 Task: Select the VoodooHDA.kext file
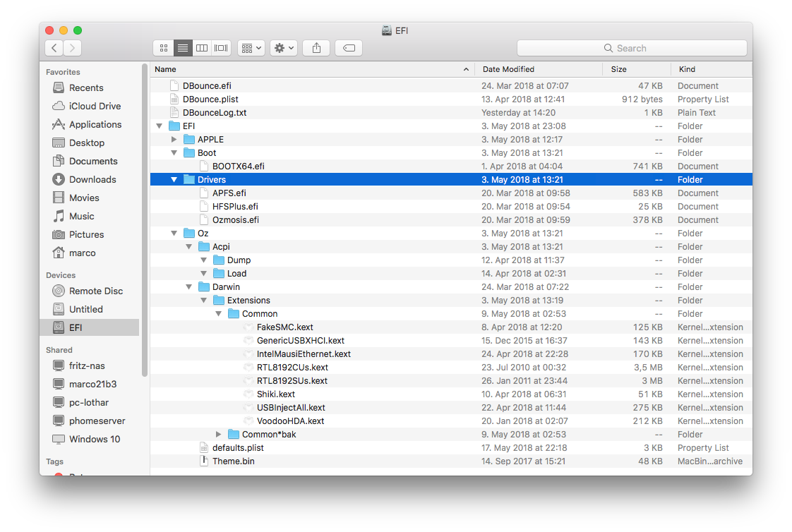pos(451,421)
